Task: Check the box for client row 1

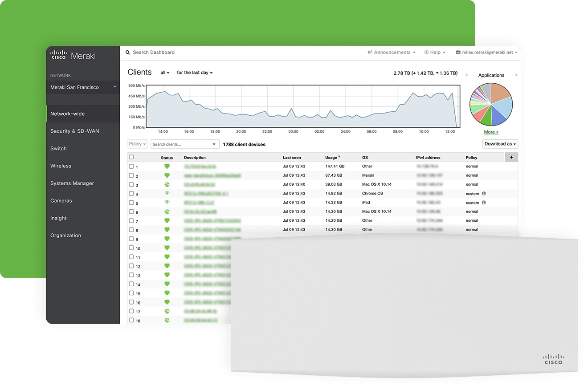Action: pyautogui.click(x=131, y=166)
